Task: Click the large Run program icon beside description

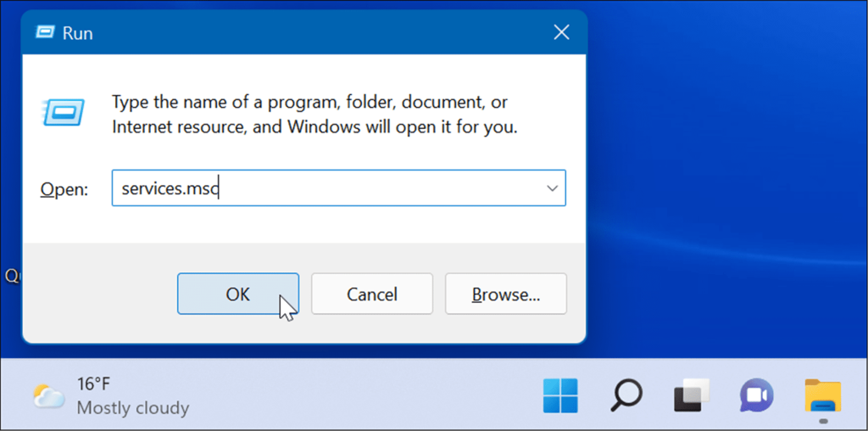Action: (63, 113)
